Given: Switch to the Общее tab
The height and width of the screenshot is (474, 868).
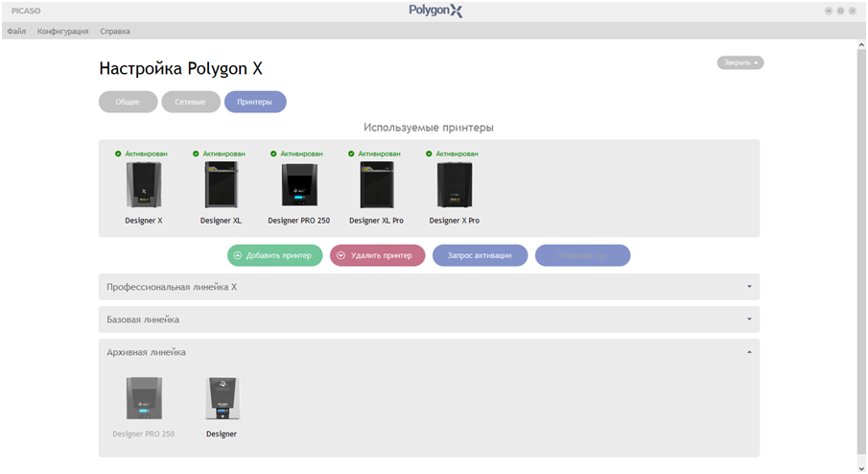Looking at the screenshot, I should [x=128, y=102].
